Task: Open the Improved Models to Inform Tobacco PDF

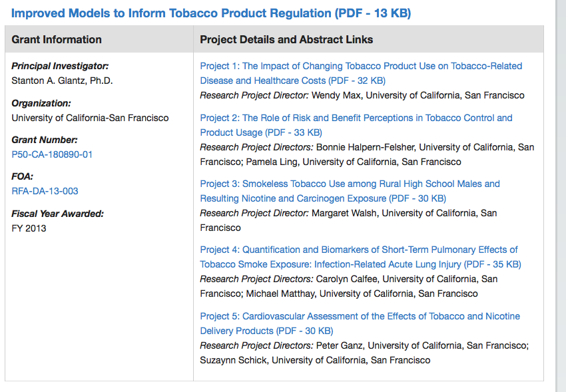Action: pyautogui.click(x=210, y=13)
